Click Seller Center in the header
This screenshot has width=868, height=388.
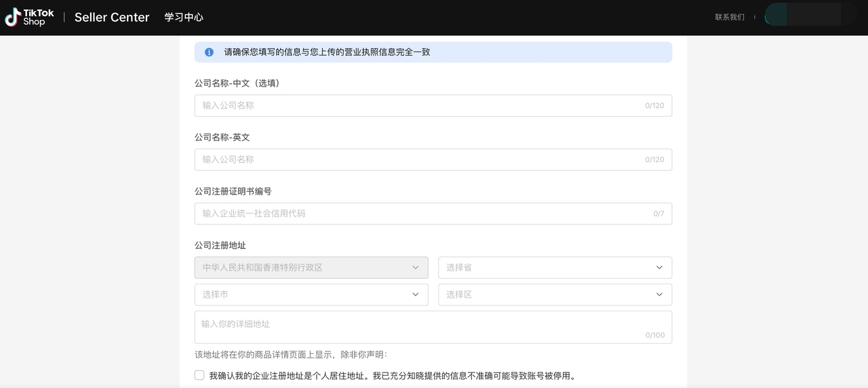112,17
